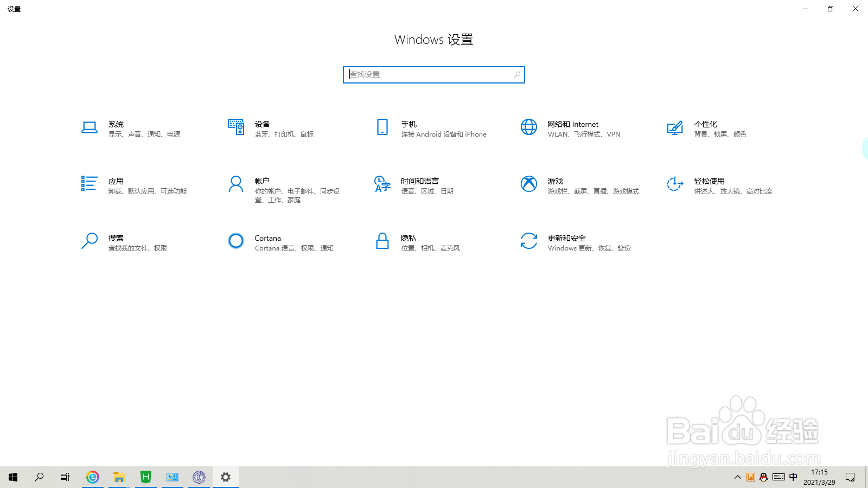Click WLAN、飞行模式、VPN text
The image size is (868, 488).
click(584, 134)
